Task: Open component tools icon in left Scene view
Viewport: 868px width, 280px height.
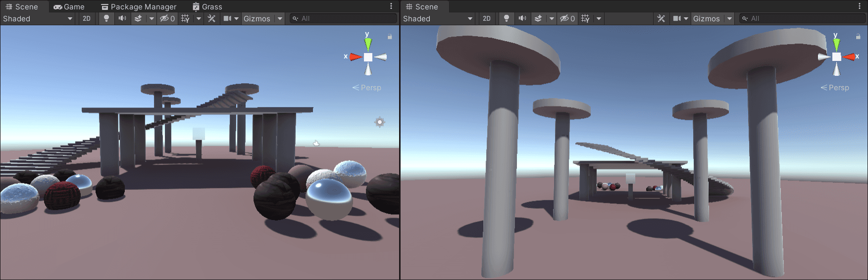Action: 211,18
